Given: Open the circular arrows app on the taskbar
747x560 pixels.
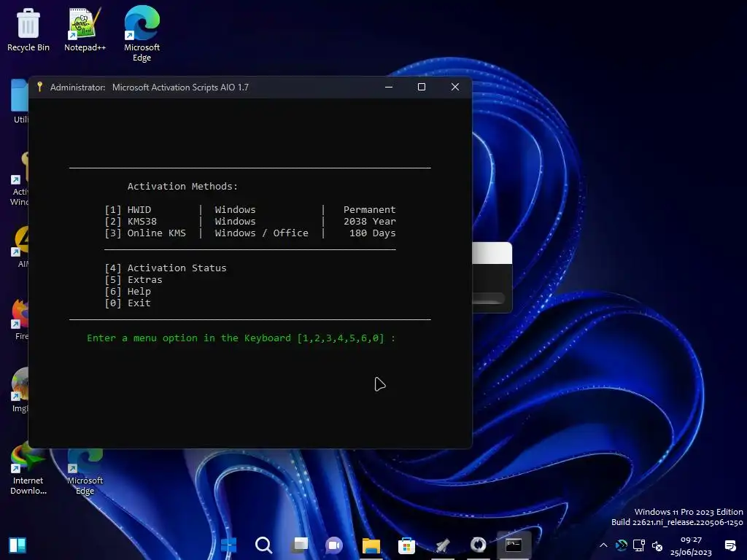Looking at the screenshot, I should pos(479,545).
